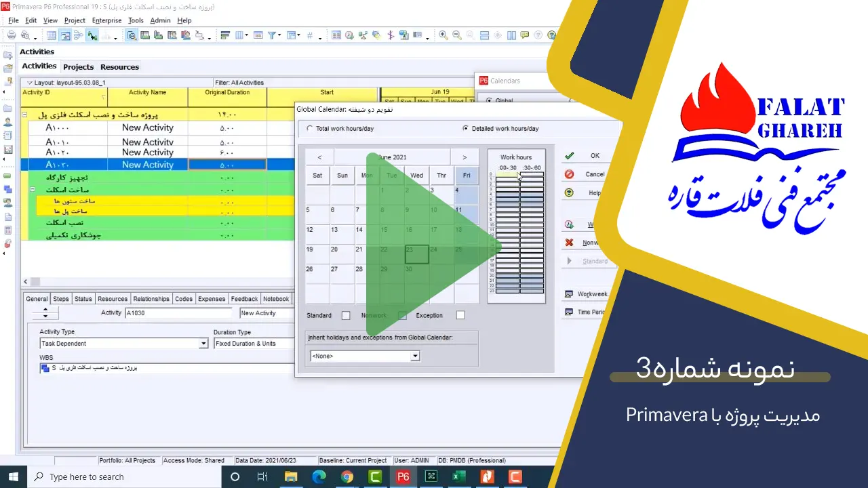The image size is (868, 488).
Task: Open the Admin menu
Action: point(160,20)
